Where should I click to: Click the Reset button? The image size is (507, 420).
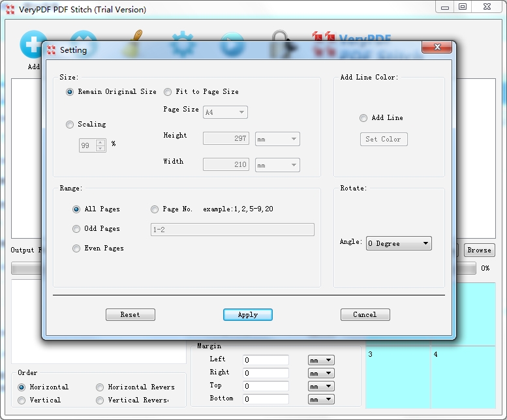[131, 315]
